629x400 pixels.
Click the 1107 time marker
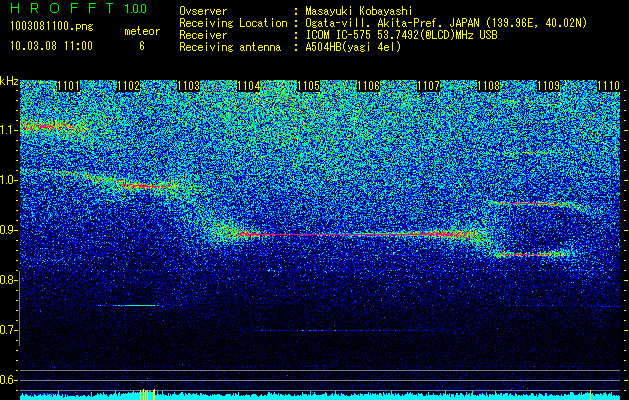coord(428,86)
